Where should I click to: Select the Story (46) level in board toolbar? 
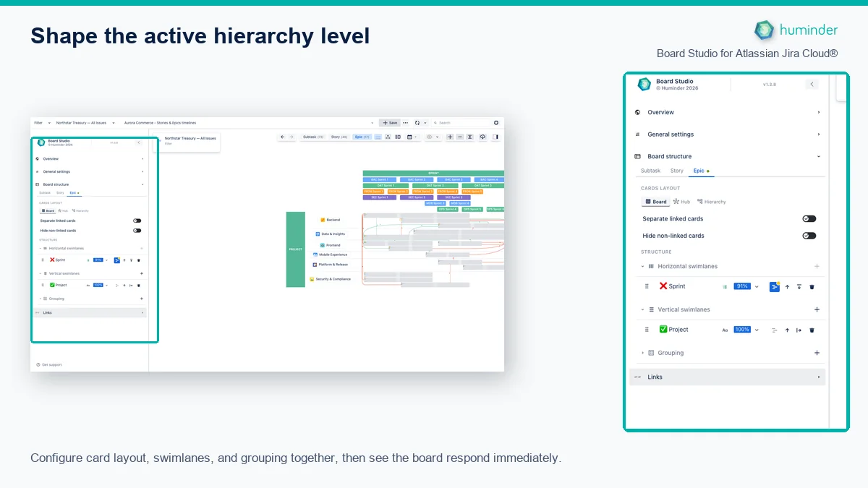tap(339, 137)
